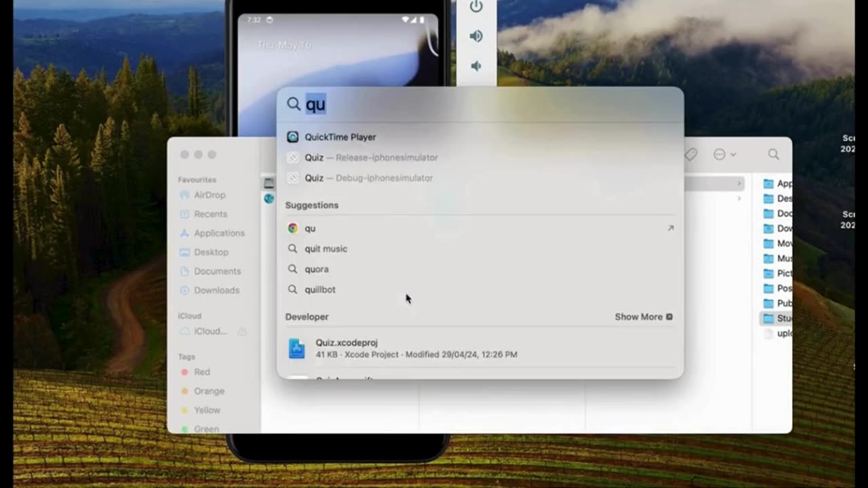Expand Developer results with Show More
The image size is (868, 488).
pos(644,317)
